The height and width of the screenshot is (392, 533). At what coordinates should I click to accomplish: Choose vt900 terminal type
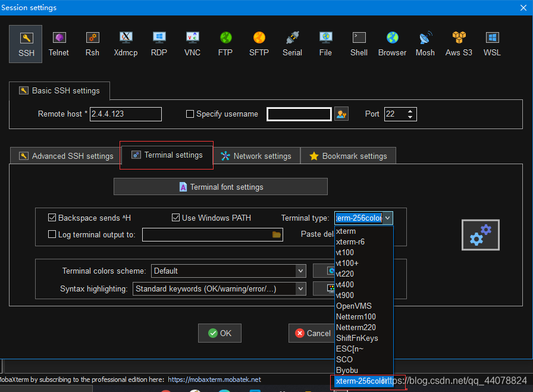click(x=364, y=296)
